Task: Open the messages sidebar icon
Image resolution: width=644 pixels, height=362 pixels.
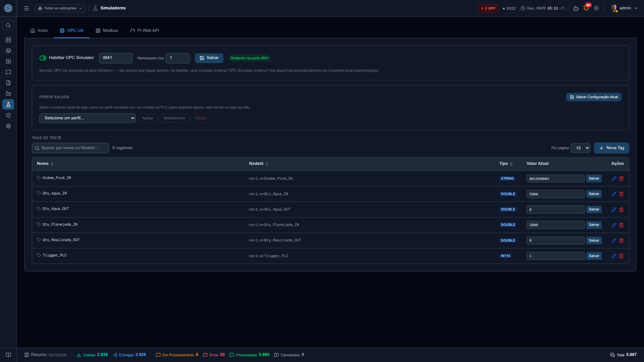Action: [x=8, y=72]
